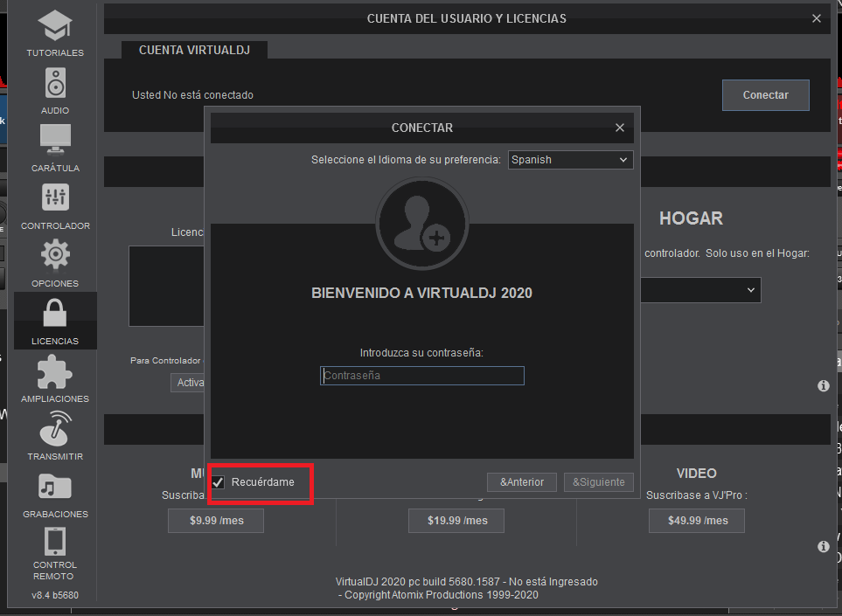Click the v8.4 b5680 version label
Image resolution: width=842 pixels, height=616 pixels.
point(55,595)
